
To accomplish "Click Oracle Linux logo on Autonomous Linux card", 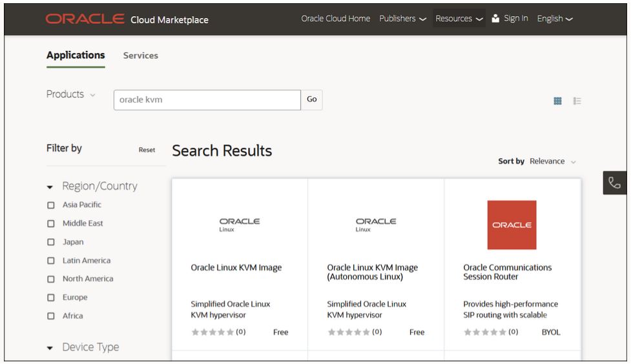I will (376, 225).
